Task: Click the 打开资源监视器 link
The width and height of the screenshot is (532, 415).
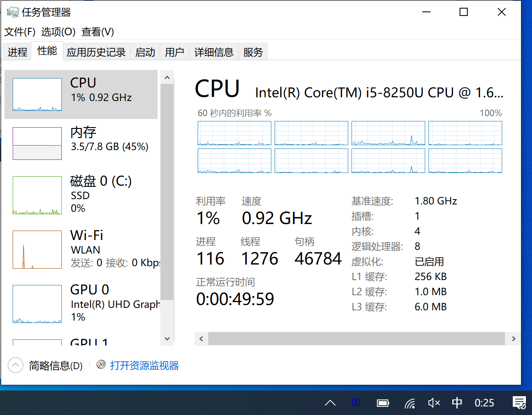Action: pos(144,366)
